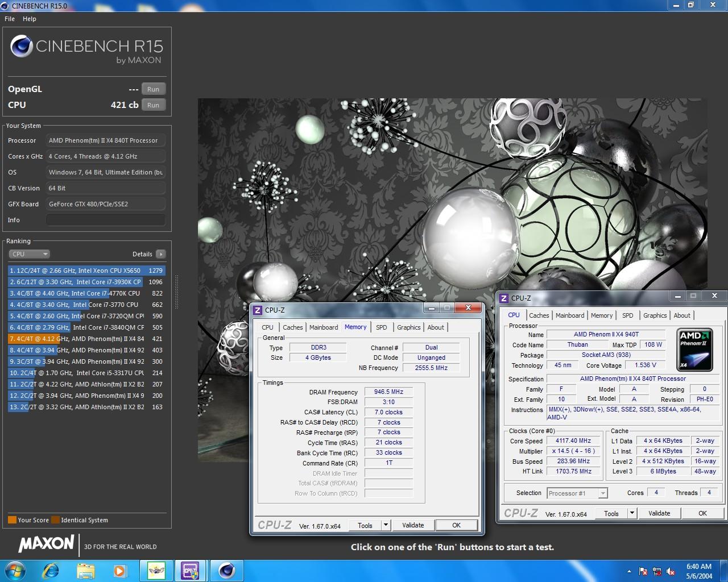Show hidden tray icons arrow

pyautogui.click(x=628, y=571)
